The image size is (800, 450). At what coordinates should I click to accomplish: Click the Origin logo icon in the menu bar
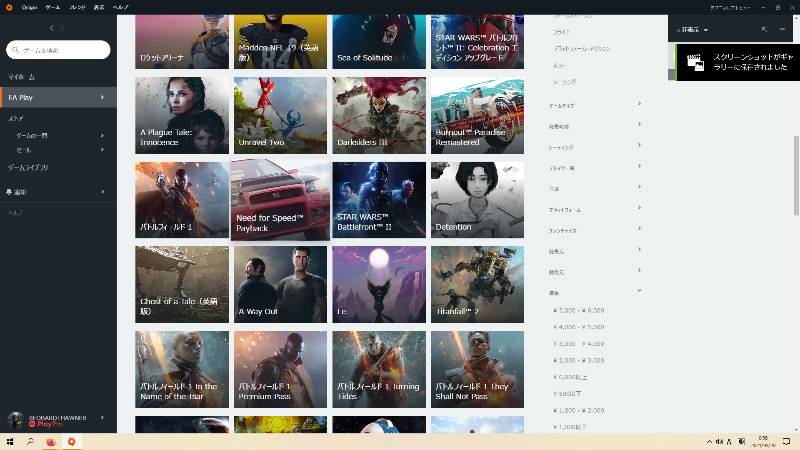[9, 7]
